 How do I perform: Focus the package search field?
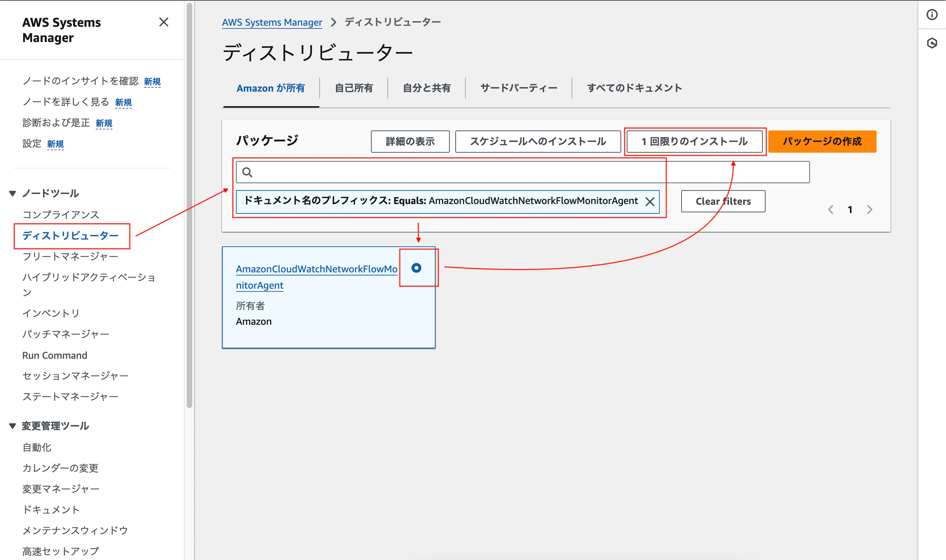[x=523, y=172]
